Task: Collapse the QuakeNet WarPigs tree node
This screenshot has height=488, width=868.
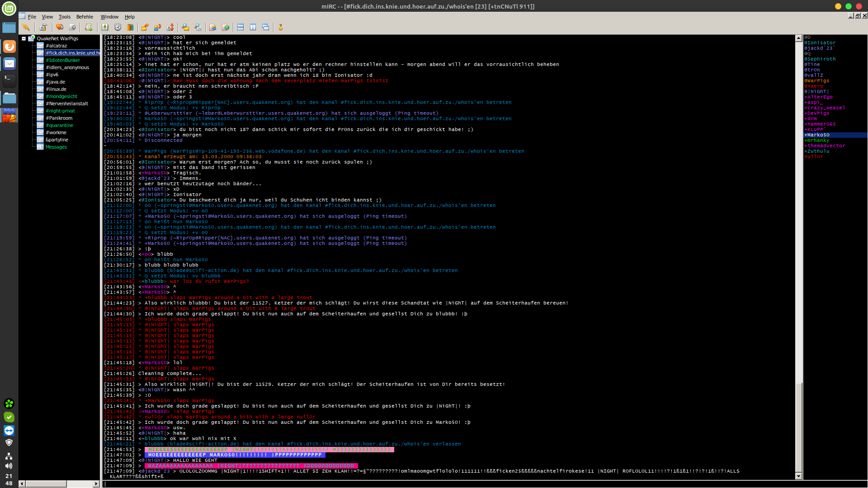Action: pyautogui.click(x=24, y=38)
